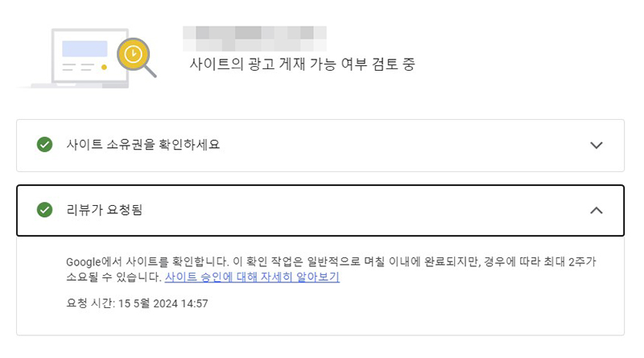Click the heading 사이트의 광고 게재 가능 여부 검토 중

click(303, 64)
